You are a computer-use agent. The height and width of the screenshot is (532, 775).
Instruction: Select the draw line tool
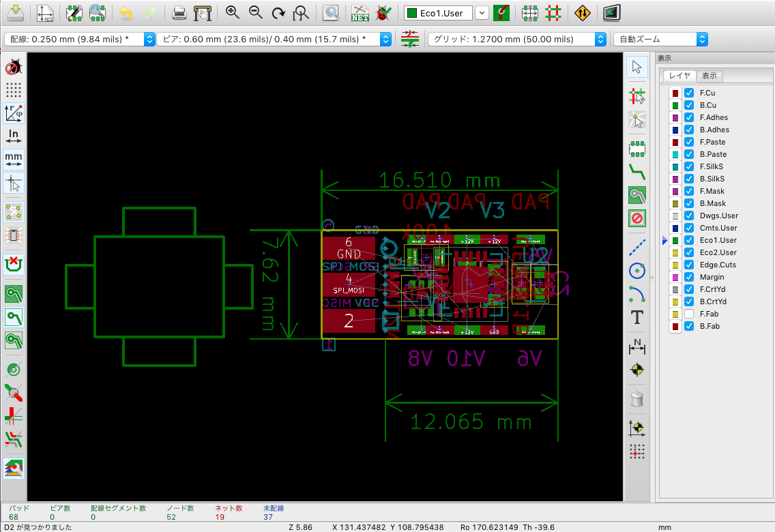(637, 248)
